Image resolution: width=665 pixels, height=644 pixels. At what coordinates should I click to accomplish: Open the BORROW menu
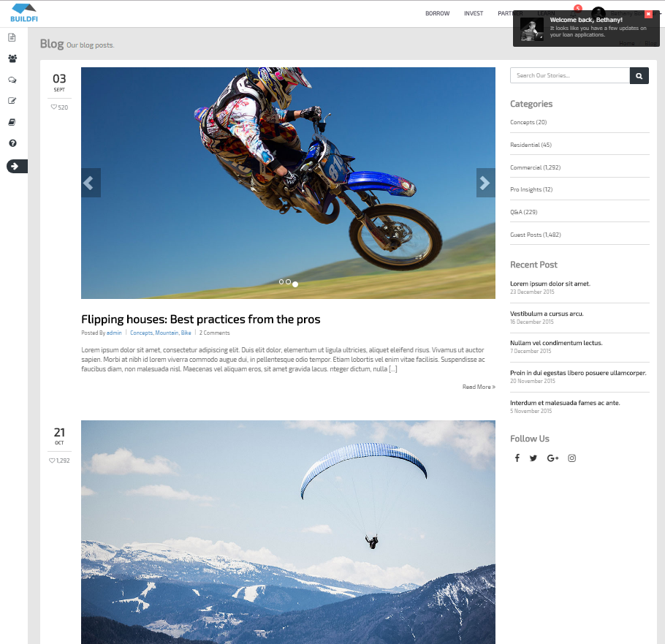tap(437, 14)
